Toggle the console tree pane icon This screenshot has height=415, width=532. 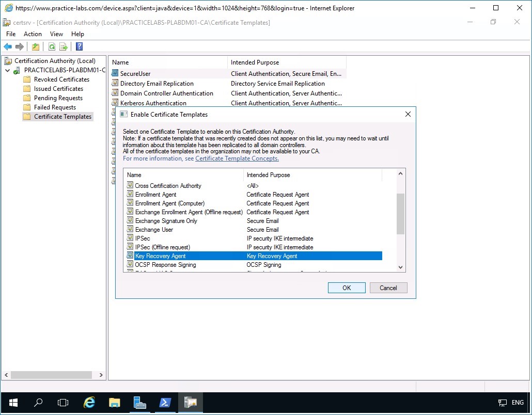click(x=35, y=46)
